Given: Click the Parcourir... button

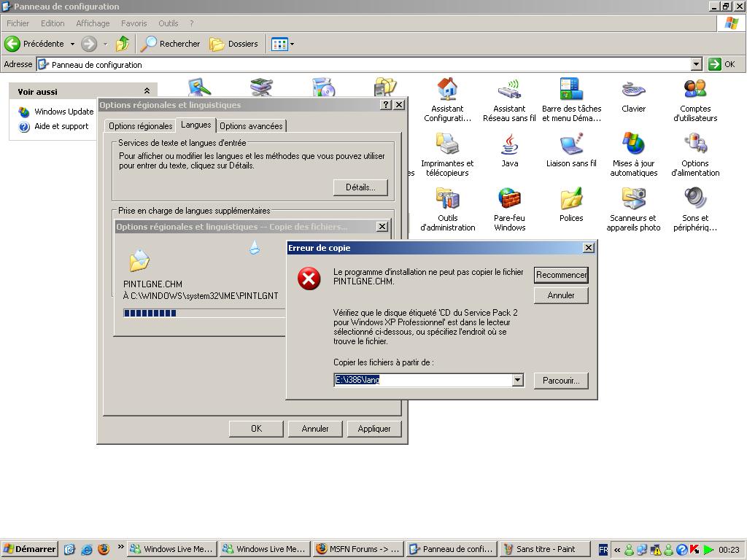Looking at the screenshot, I should pyautogui.click(x=561, y=381).
